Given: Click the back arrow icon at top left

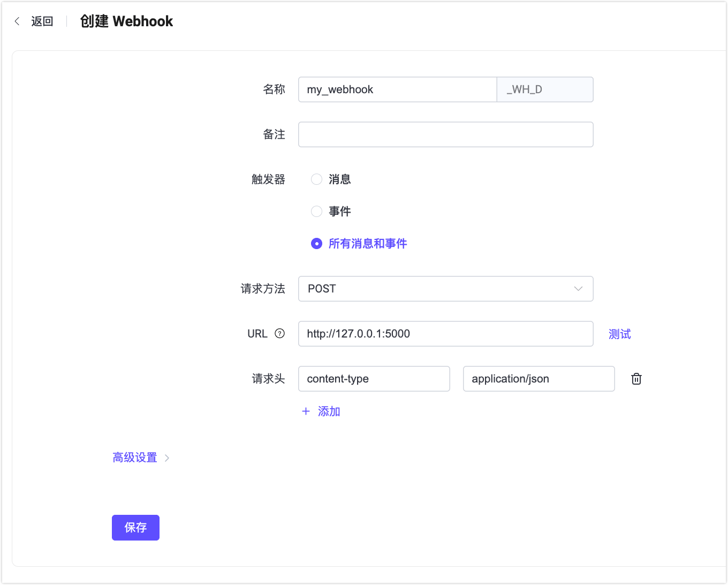Looking at the screenshot, I should click(16, 20).
